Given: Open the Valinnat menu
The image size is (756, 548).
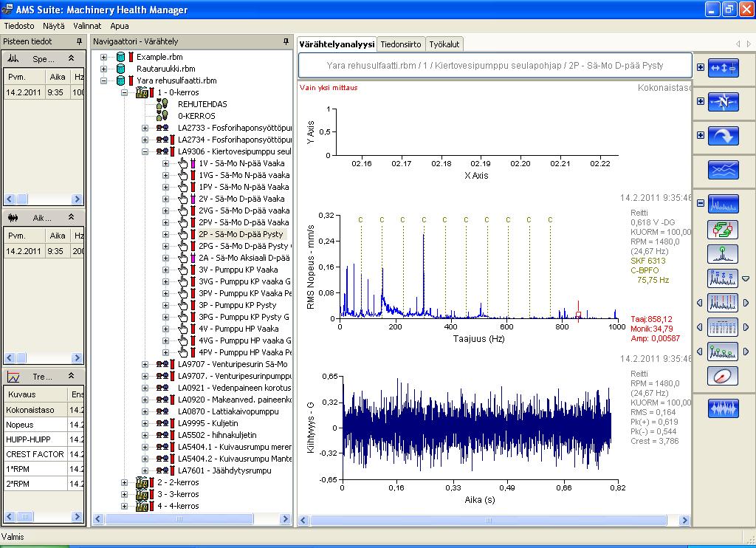Looking at the screenshot, I should point(87,26).
